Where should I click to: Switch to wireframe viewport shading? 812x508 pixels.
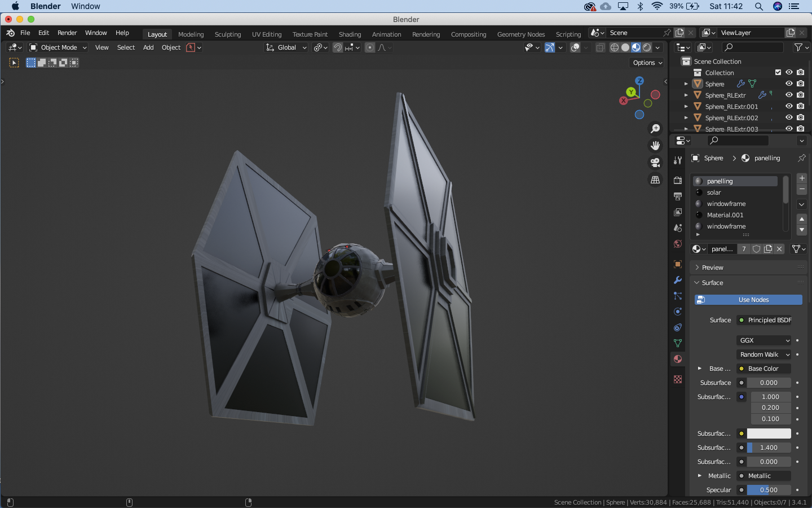click(615, 47)
